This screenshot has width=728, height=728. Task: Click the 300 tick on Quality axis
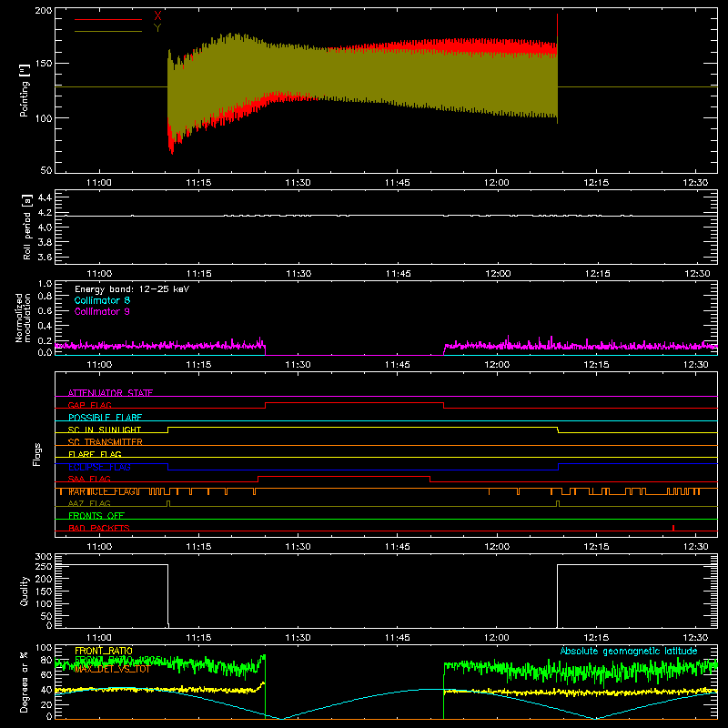click(x=44, y=557)
